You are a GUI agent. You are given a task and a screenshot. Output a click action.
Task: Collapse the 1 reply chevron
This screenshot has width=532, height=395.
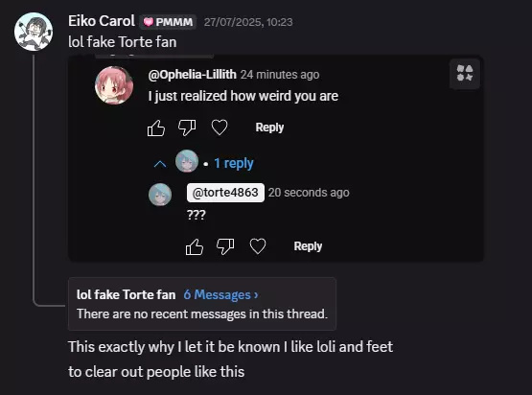[x=160, y=164]
